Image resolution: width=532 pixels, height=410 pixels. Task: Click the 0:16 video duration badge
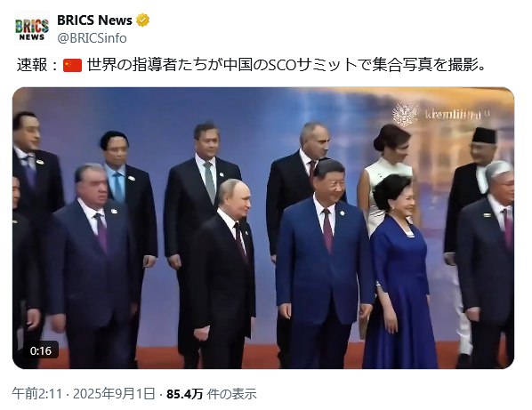[41, 350]
